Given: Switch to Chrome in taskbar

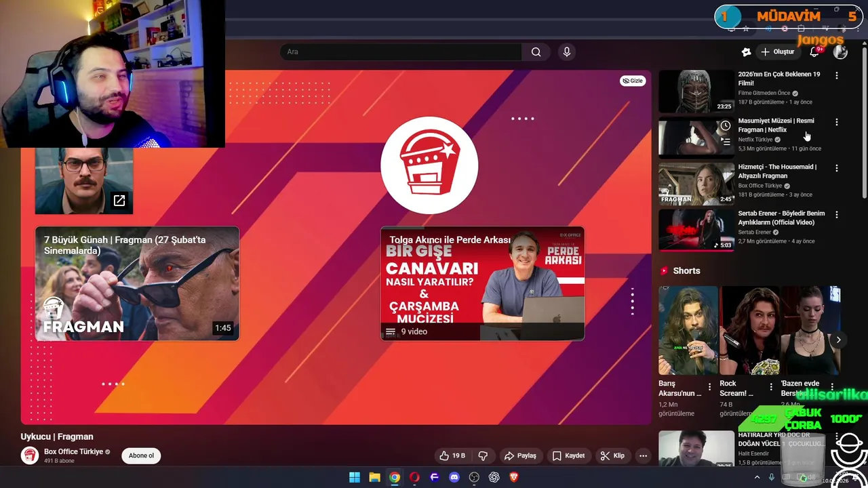Looking at the screenshot, I should pos(394,477).
